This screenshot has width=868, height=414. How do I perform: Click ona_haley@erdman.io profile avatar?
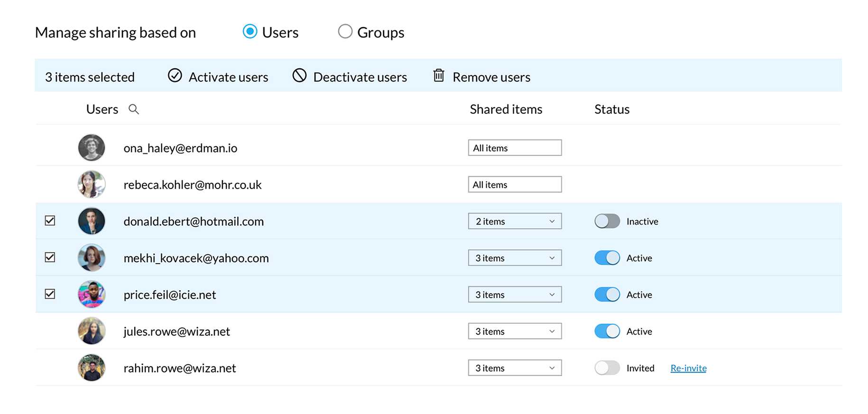pos(92,148)
